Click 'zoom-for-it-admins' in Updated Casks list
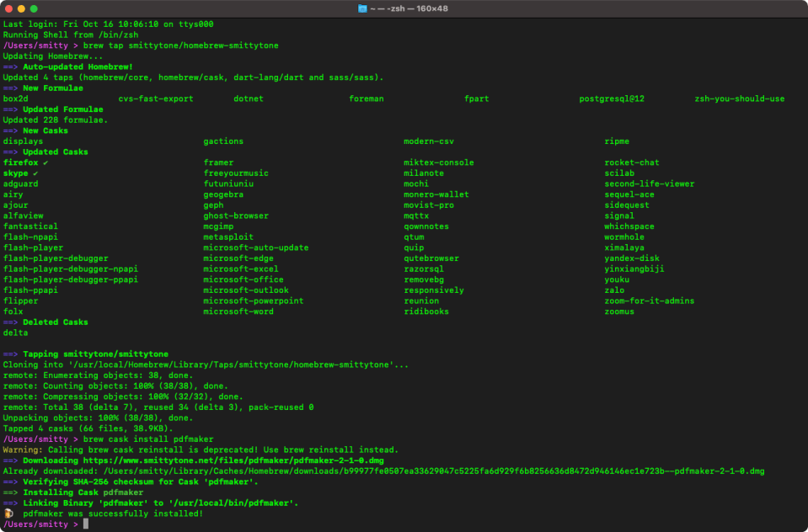The width and height of the screenshot is (808, 532). pos(649,301)
